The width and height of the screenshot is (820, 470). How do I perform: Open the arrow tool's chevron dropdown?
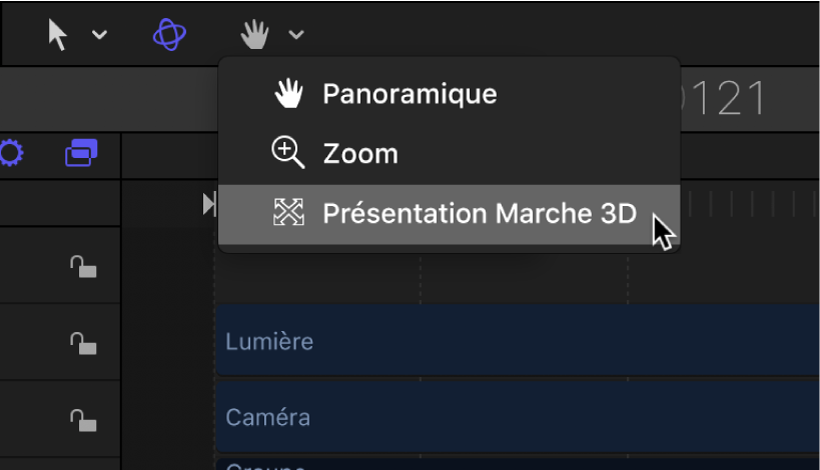pos(99,35)
